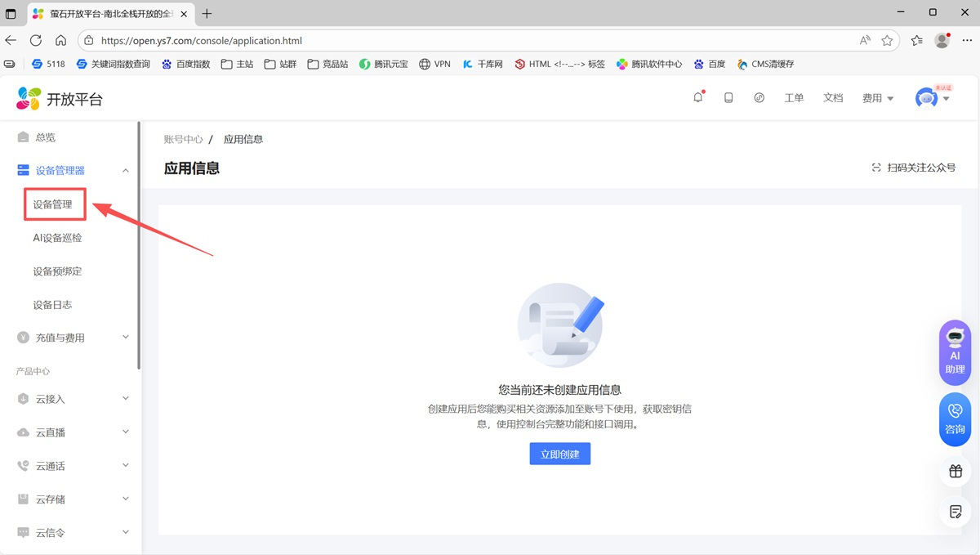
Task: Go to 账号中心 via the breadcrumb link
Action: pyautogui.click(x=182, y=139)
